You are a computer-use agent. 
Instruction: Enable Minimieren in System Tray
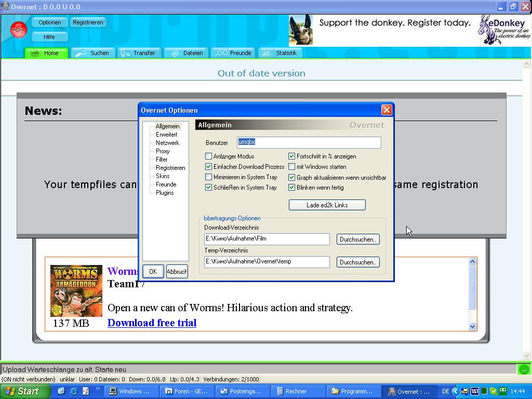209,177
